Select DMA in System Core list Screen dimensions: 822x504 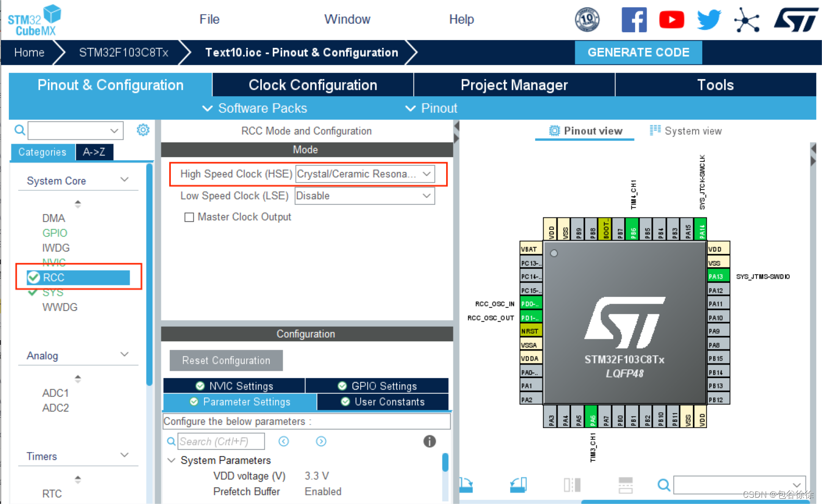pyautogui.click(x=54, y=218)
